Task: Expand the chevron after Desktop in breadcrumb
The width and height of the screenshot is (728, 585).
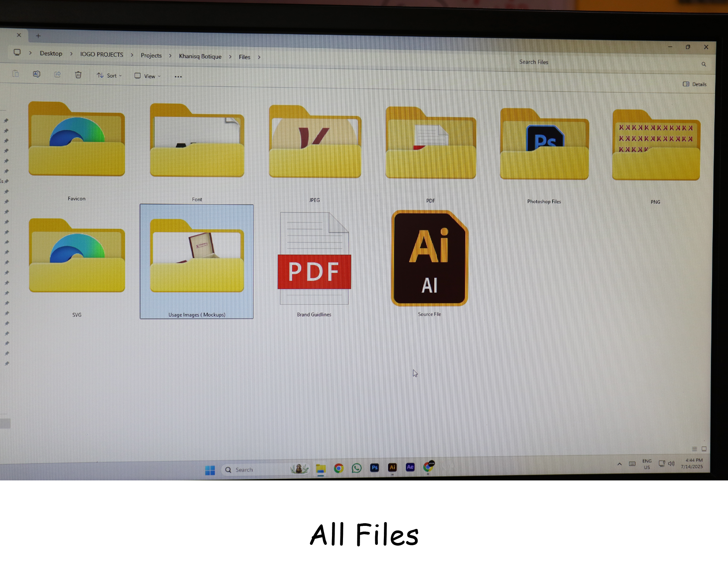Action: [71, 54]
